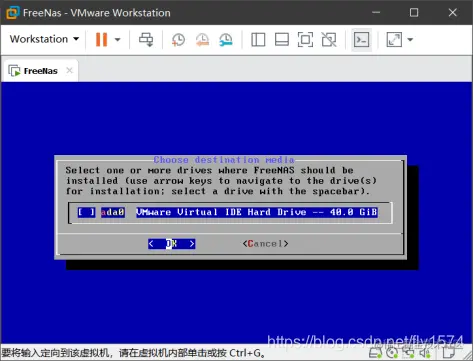Switch to Unity mode
The width and height of the screenshot is (474, 361).
pos(329,40)
